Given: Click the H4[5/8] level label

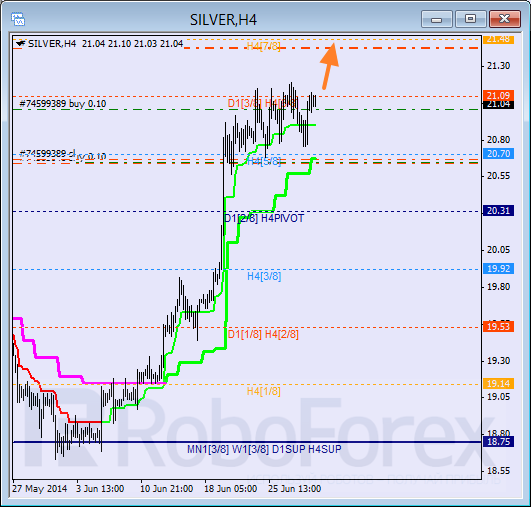Looking at the screenshot, I should [264, 161].
